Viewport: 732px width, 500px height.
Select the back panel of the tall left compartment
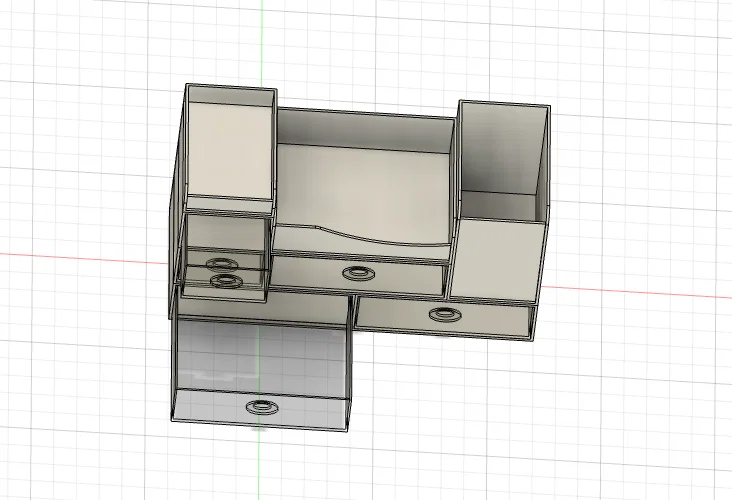click(x=230, y=152)
